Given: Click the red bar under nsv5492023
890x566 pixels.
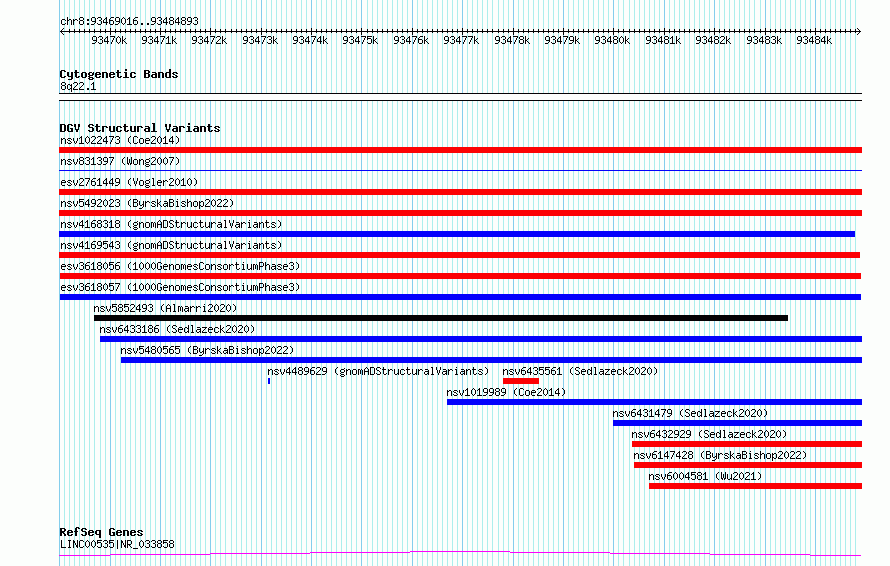Looking at the screenshot, I should [460, 213].
